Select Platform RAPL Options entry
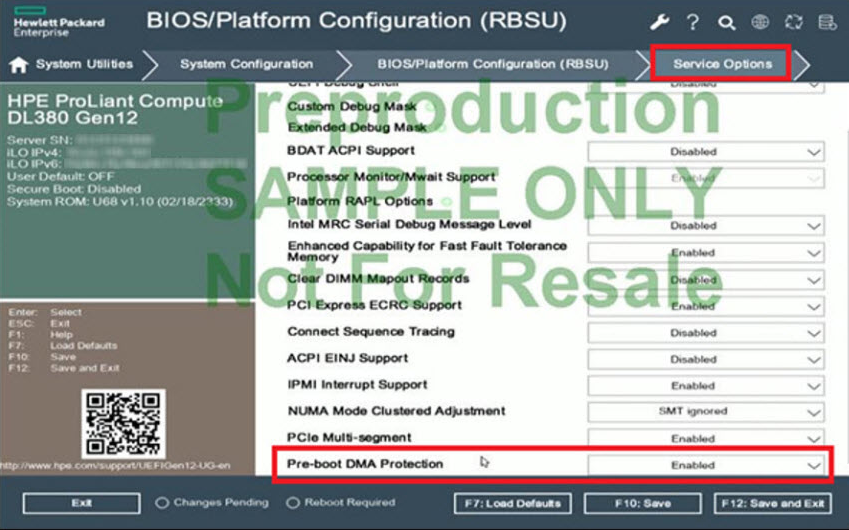The width and height of the screenshot is (849, 530). click(360, 201)
